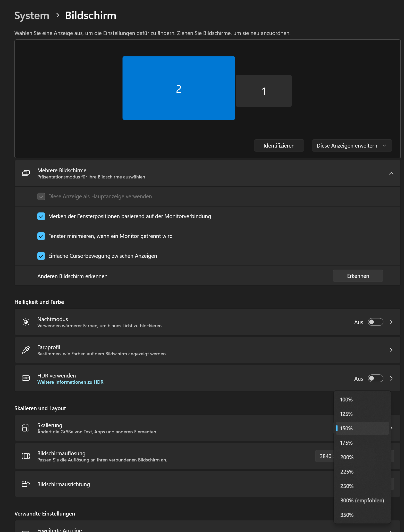
Task: Choose 225% in the scaling list
Action: 362,472
